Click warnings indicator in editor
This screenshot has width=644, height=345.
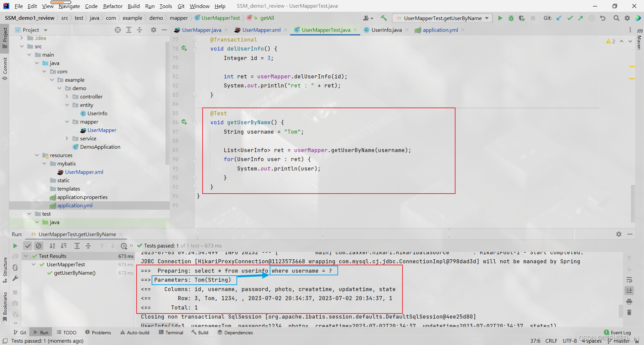click(610, 41)
